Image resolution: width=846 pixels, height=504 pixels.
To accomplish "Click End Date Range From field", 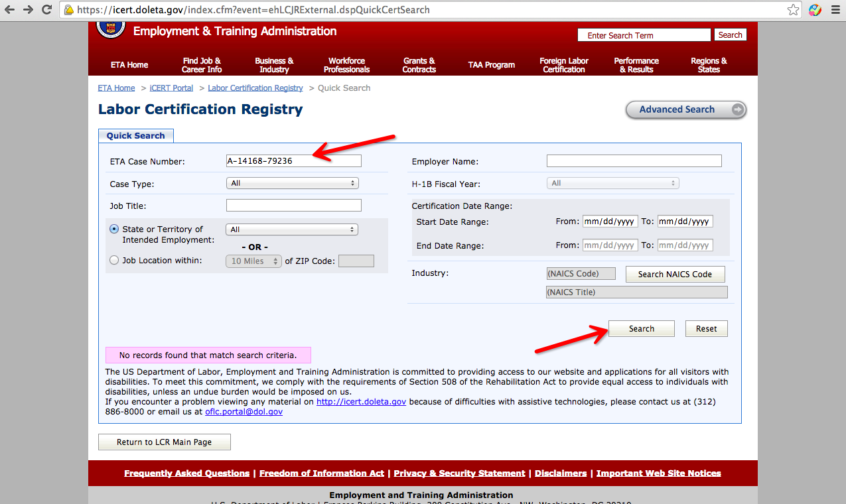I will coord(610,245).
